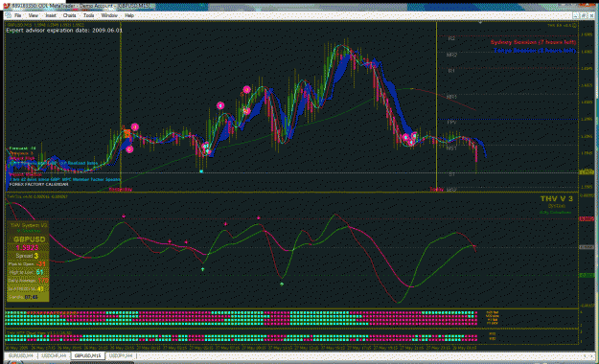
Task: Open the File menu
Action: tap(17, 15)
